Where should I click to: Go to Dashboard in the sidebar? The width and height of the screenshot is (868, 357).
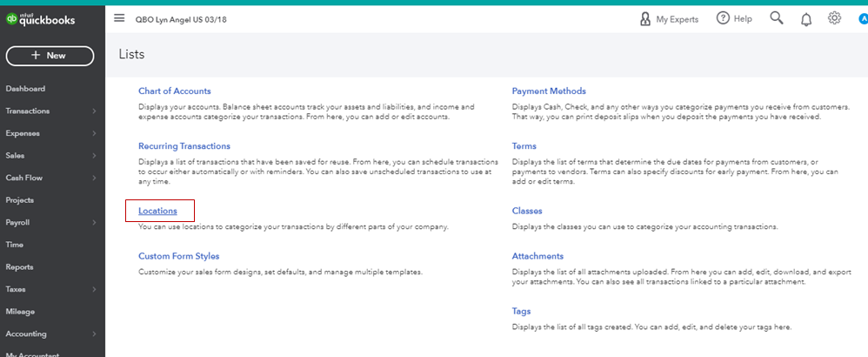25,89
